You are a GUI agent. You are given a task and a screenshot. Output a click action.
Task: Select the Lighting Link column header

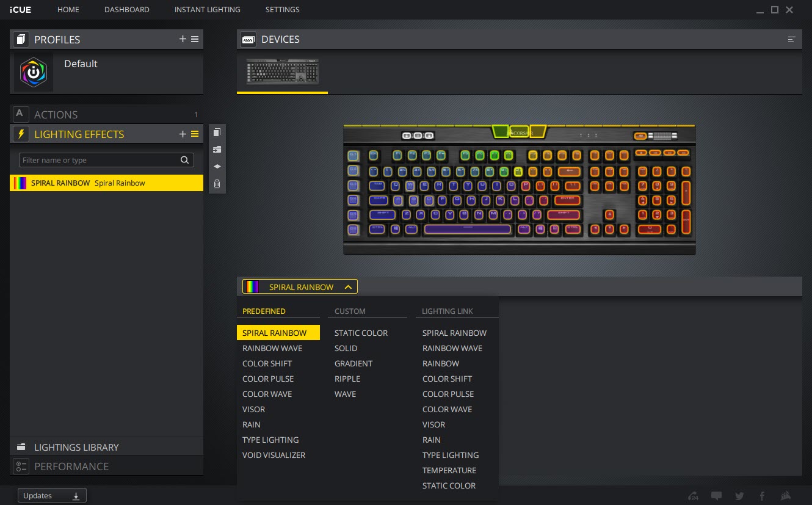click(x=448, y=311)
